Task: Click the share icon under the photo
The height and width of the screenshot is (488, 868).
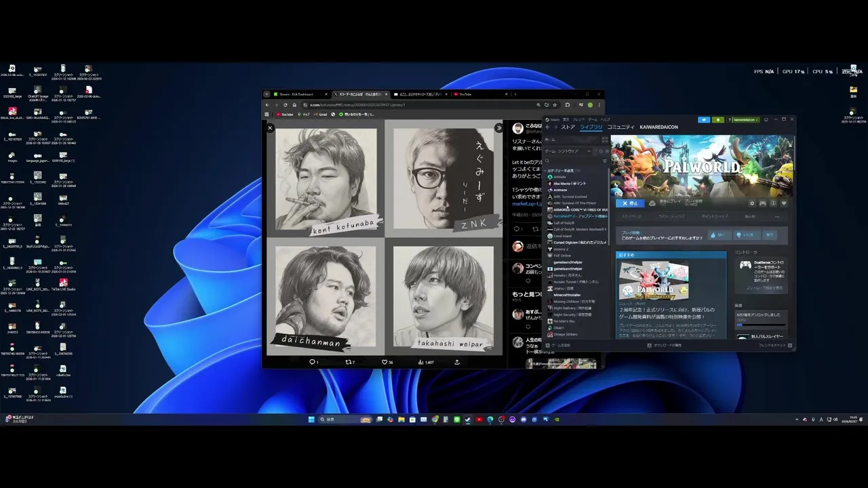Action: tap(457, 362)
